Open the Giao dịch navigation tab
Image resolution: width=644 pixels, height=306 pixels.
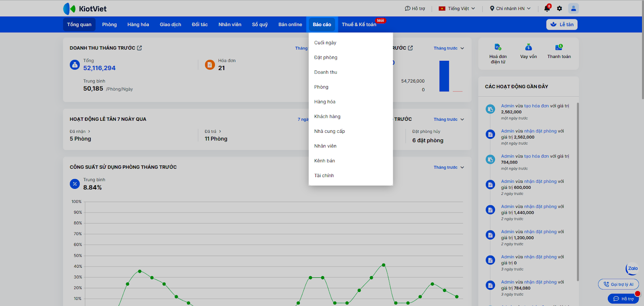pyautogui.click(x=170, y=25)
